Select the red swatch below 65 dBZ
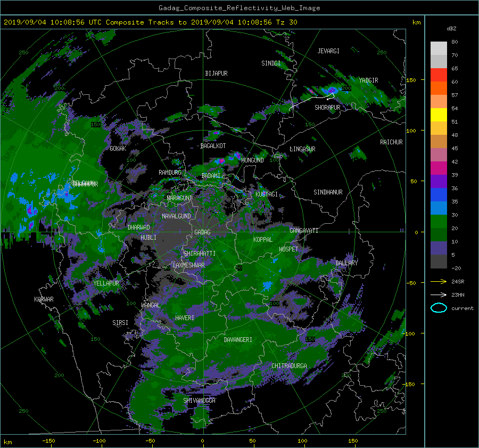479x448 pixels. click(x=439, y=75)
